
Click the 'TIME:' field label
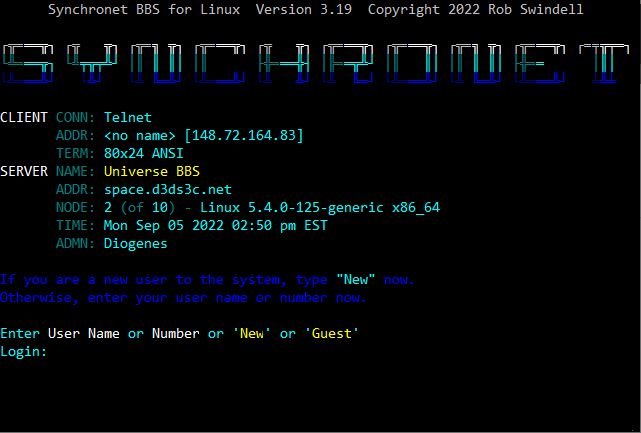[75, 226]
